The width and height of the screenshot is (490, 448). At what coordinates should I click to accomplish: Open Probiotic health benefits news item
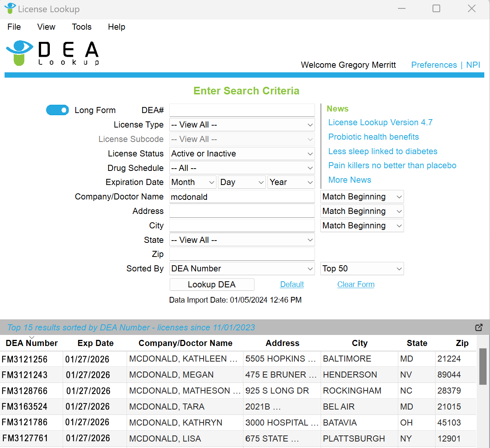click(x=373, y=137)
